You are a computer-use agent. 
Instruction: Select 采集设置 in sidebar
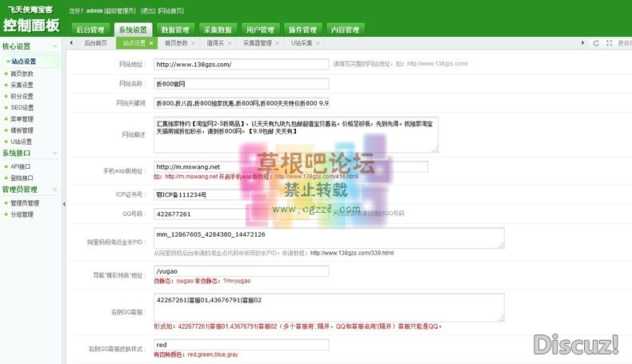pyautogui.click(x=22, y=85)
